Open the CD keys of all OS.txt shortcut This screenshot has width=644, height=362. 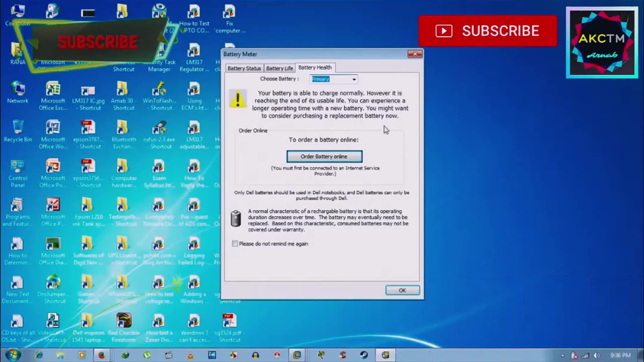[18, 327]
